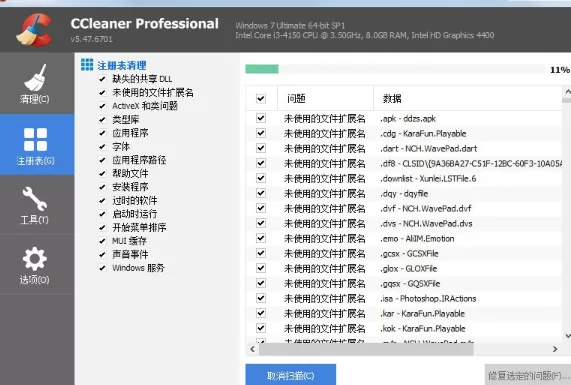571x385 pixels.
Task: Click the 注册表清理 section title
Action: point(122,66)
